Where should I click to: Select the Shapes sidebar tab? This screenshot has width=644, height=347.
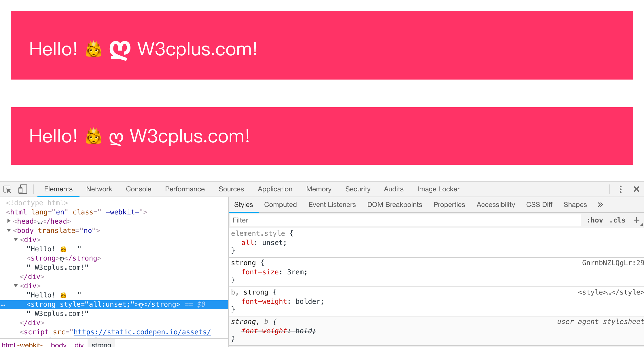tap(575, 205)
